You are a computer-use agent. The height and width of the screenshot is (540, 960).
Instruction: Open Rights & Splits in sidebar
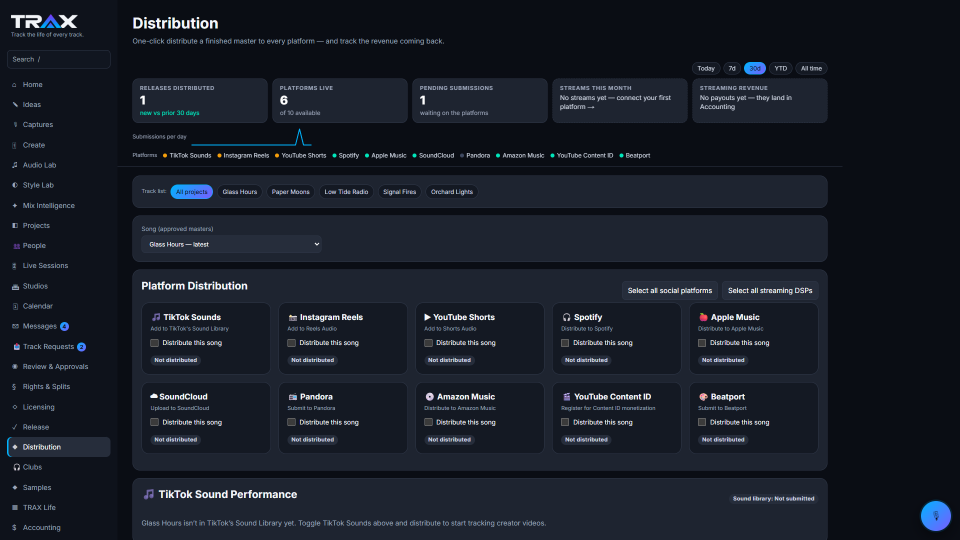pos(59,387)
